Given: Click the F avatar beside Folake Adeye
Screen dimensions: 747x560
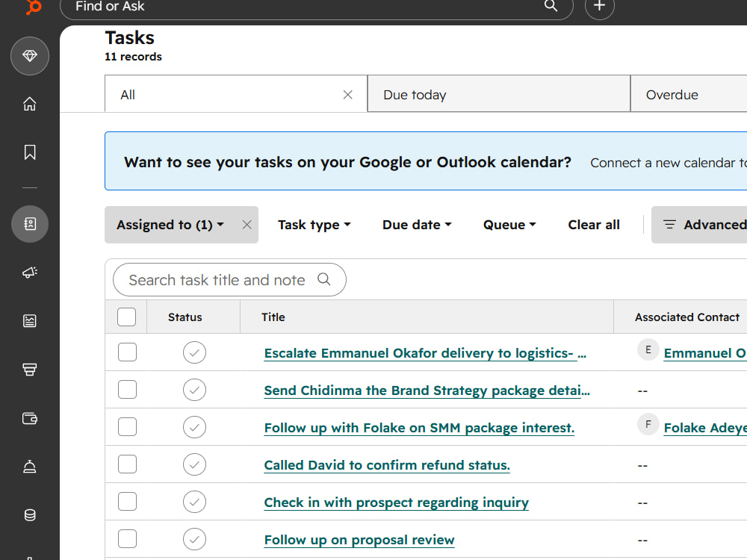Looking at the screenshot, I should click(648, 424).
